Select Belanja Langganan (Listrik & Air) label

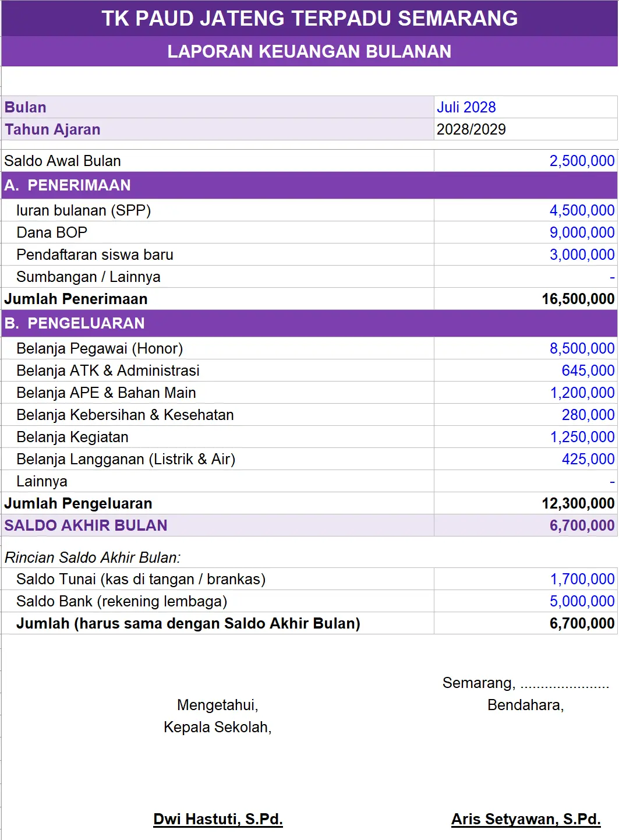tap(126, 459)
